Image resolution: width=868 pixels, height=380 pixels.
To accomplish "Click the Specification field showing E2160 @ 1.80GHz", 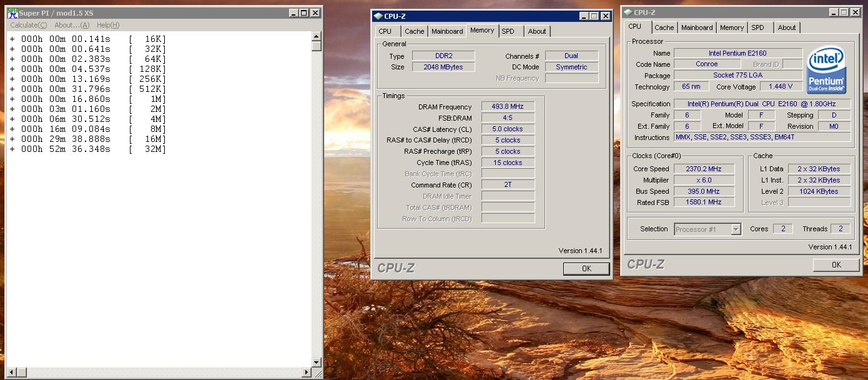I will 762,104.
